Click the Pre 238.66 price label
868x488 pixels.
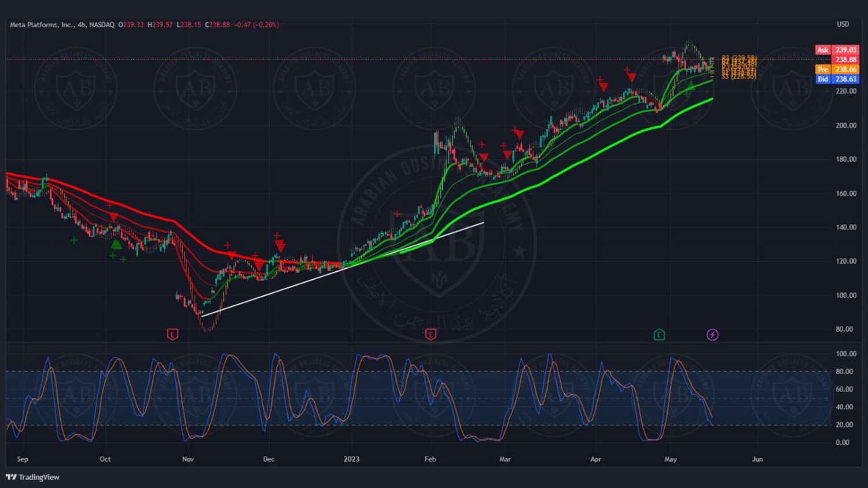(x=837, y=69)
